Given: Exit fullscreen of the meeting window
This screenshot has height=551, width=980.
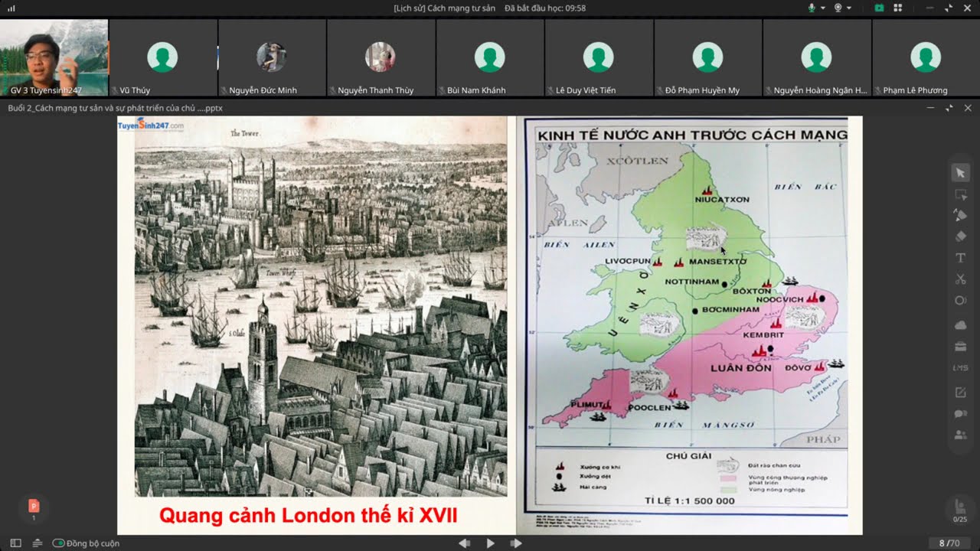Looking at the screenshot, I should (949, 8).
